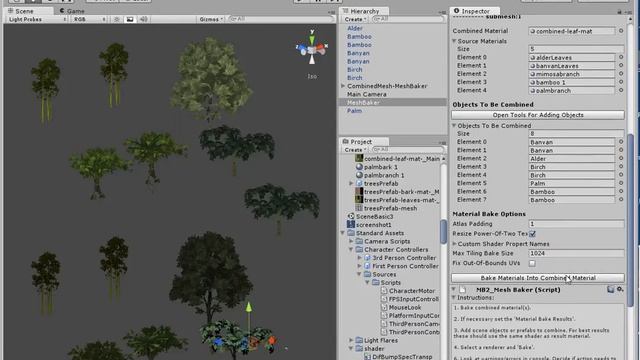Switch to the Game tab
The width and height of the screenshot is (640, 360).
[73, 11]
